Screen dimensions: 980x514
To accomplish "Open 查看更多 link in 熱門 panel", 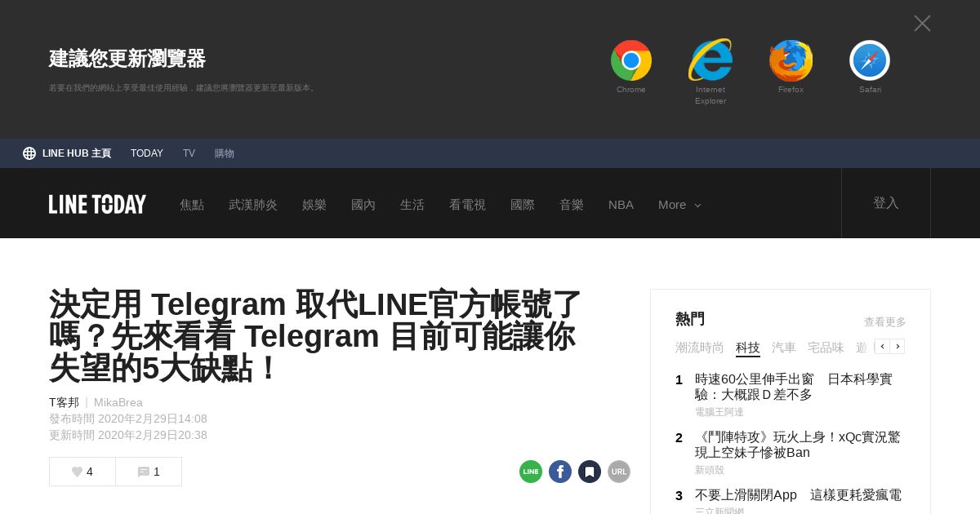I will pos(885,322).
